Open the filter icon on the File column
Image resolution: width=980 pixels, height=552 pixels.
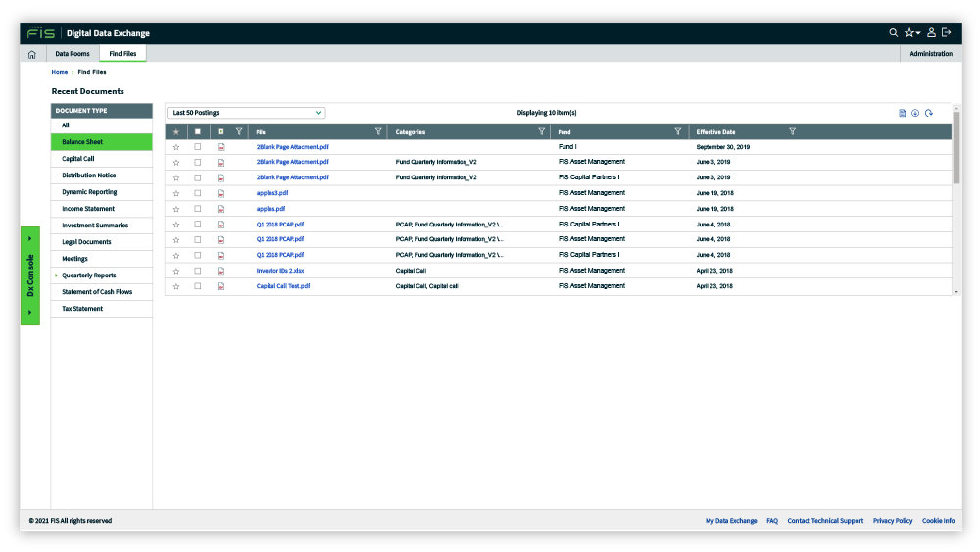click(379, 131)
